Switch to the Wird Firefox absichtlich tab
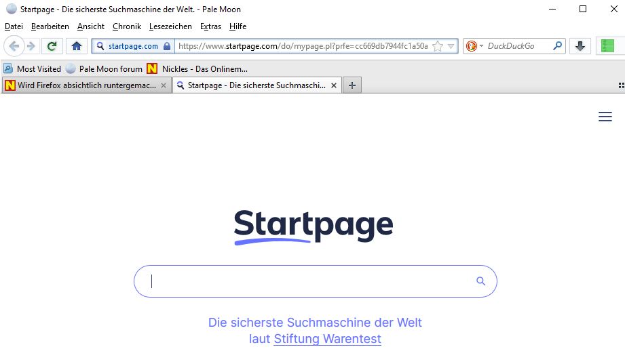The image size is (625, 364). pos(86,85)
